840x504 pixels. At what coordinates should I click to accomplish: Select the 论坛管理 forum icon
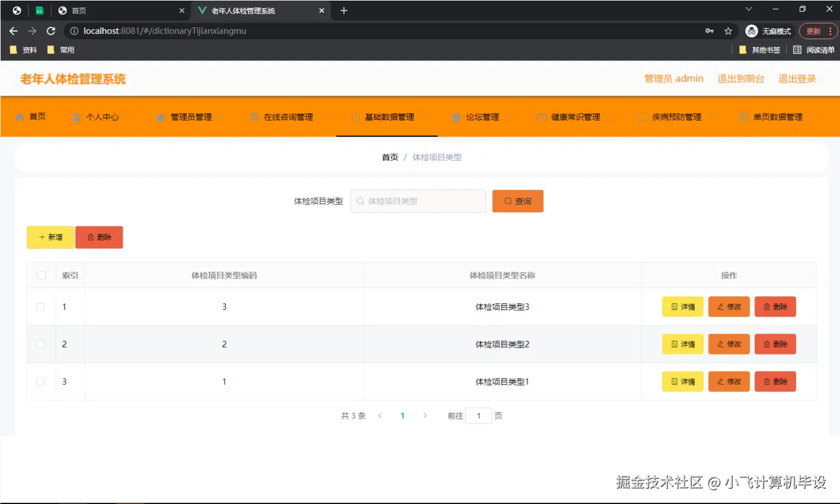pos(457,116)
